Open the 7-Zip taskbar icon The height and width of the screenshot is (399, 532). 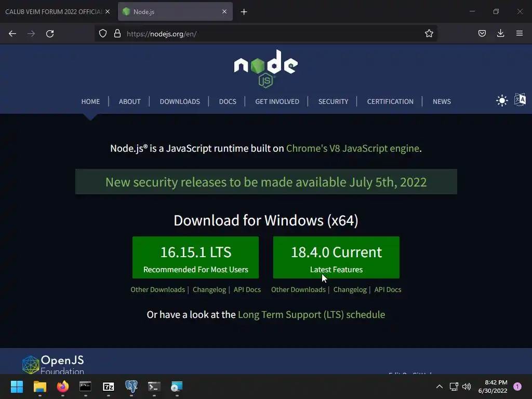point(109,387)
